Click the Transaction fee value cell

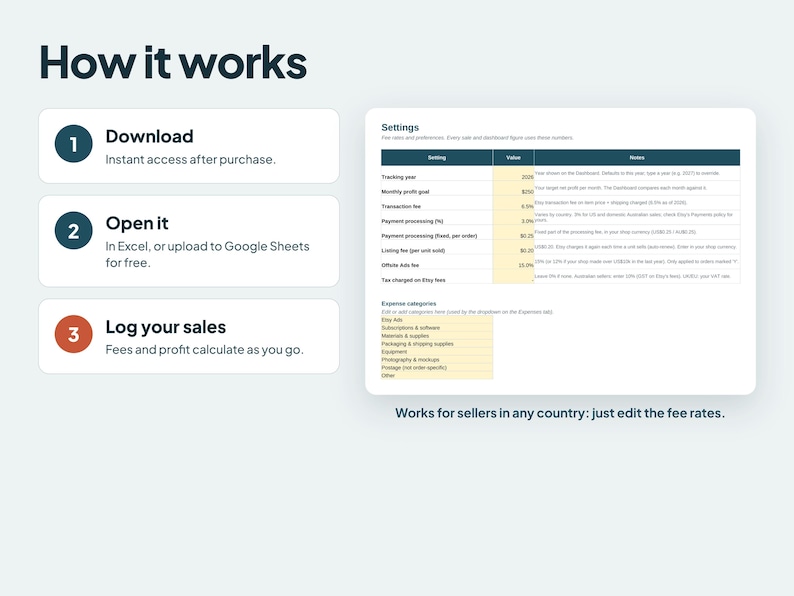(x=513, y=203)
